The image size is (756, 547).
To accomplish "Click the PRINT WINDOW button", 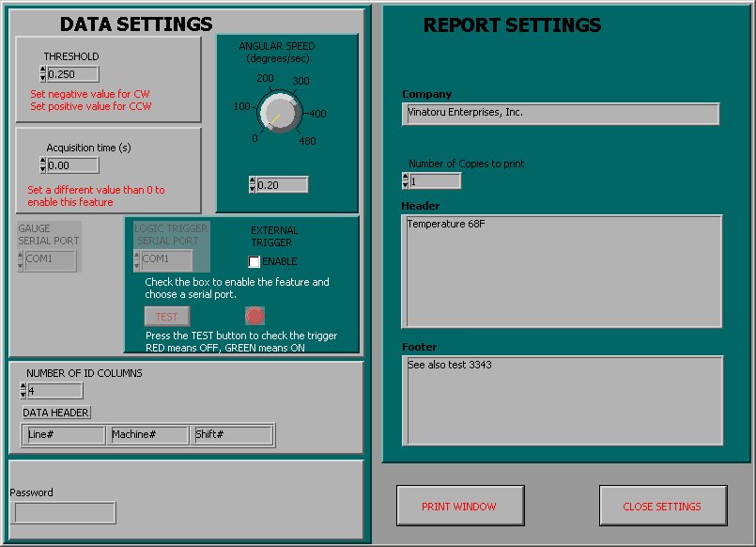I will [x=460, y=506].
